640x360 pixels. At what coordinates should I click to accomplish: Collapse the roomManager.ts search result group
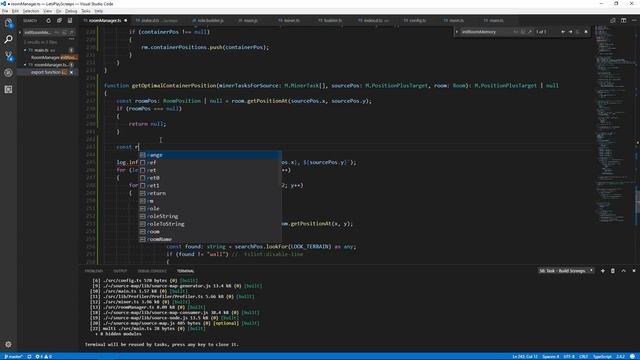click(x=25, y=65)
